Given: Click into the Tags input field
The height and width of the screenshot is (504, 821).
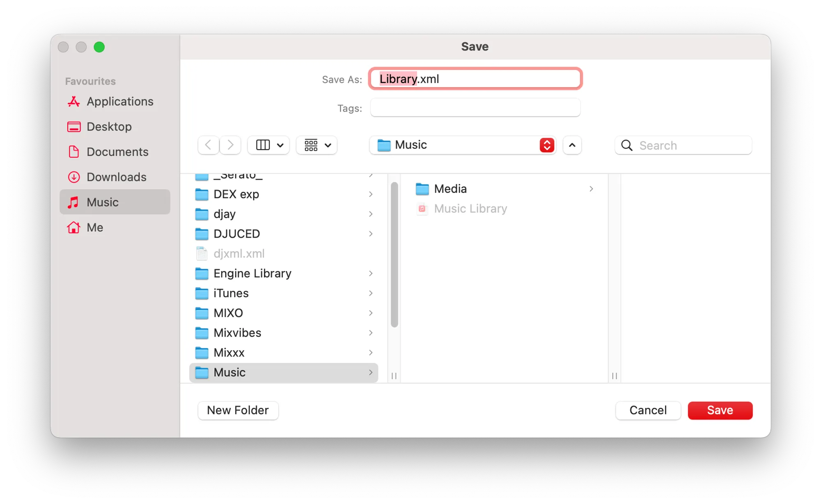Looking at the screenshot, I should pos(475,108).
